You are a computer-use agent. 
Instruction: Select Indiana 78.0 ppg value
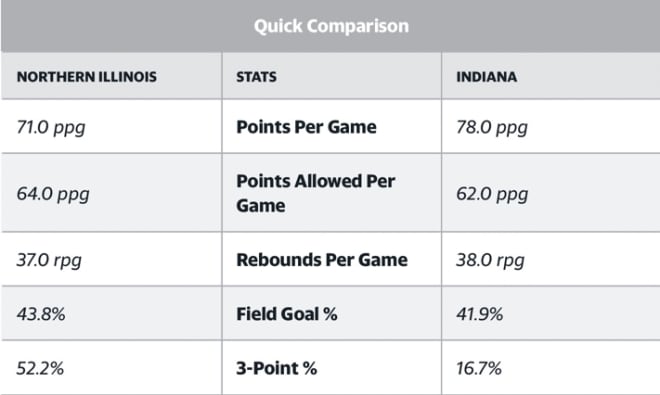coord(492,127)
